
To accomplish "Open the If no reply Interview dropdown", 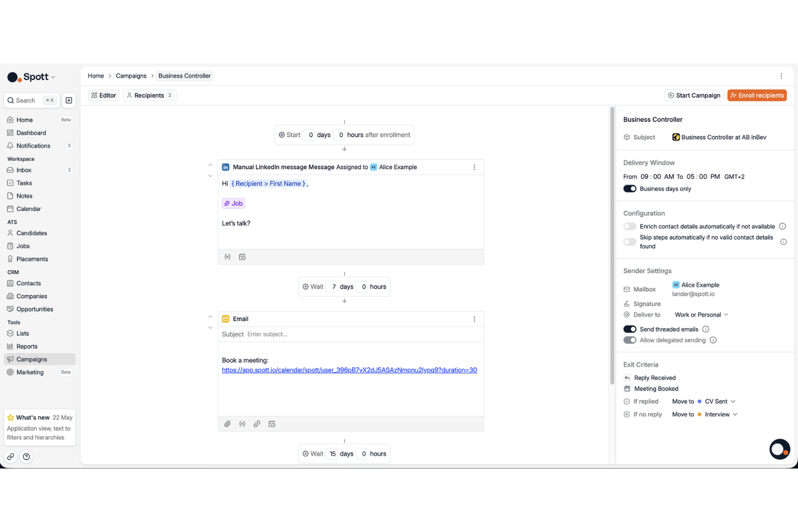I will [717, 414].
